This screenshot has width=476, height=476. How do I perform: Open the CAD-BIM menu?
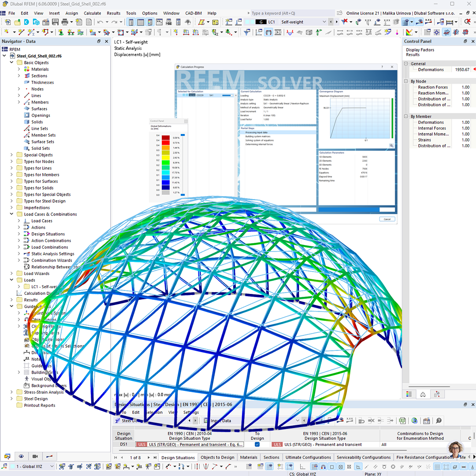click(x=193, y=13)
